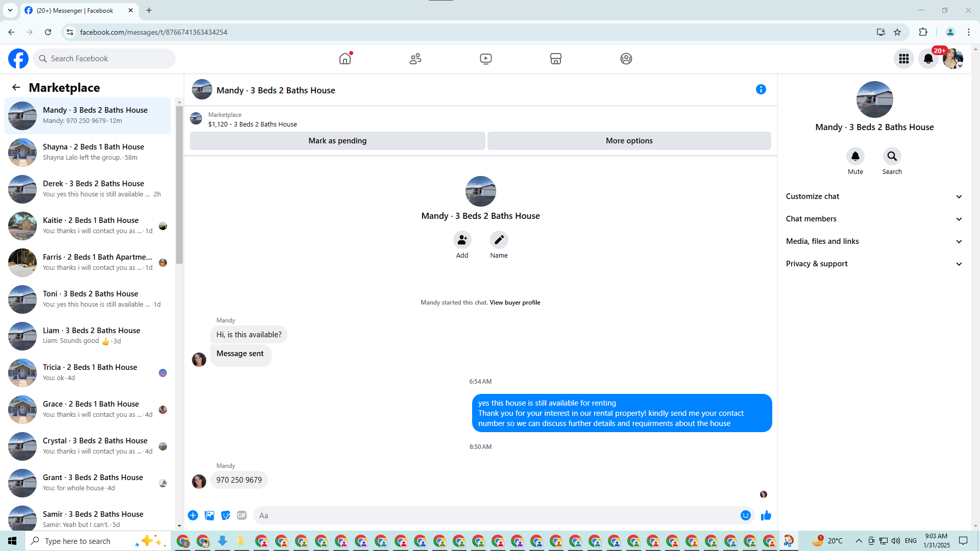Search in conversation magnifier icon
Screen dimensions: 980x551
coord(892,156)
